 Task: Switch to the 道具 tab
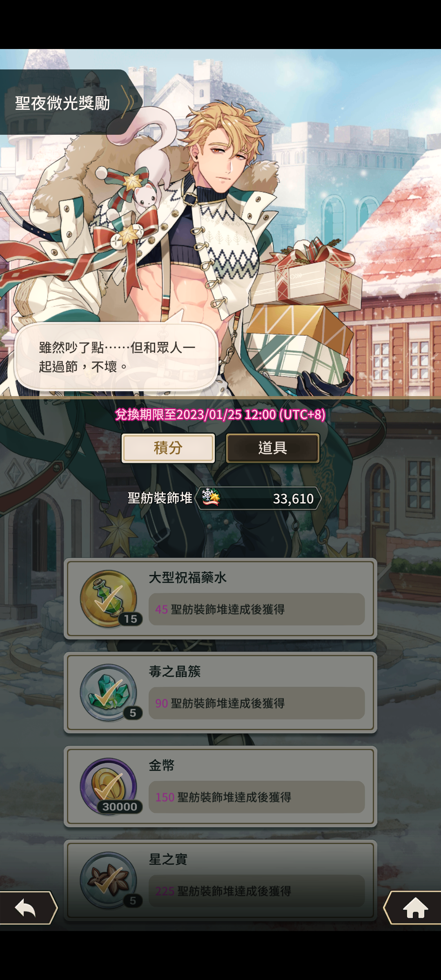coord(273,448)
